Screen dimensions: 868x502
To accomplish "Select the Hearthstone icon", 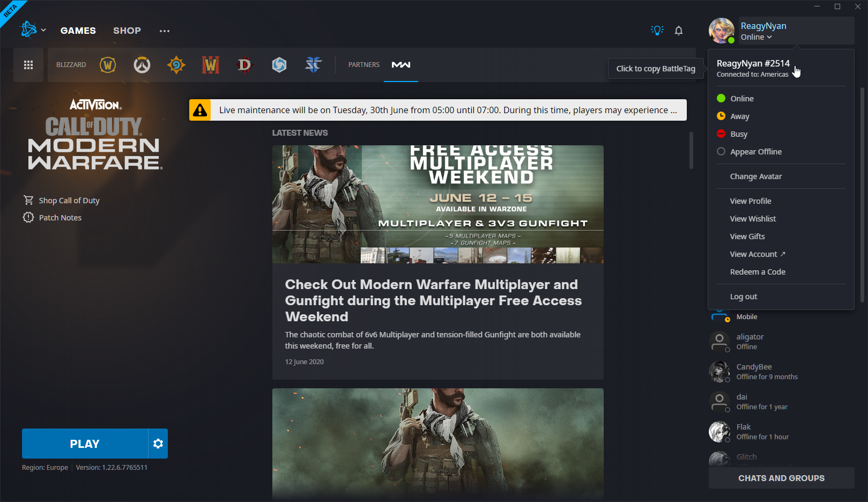I will pos(176,65).
